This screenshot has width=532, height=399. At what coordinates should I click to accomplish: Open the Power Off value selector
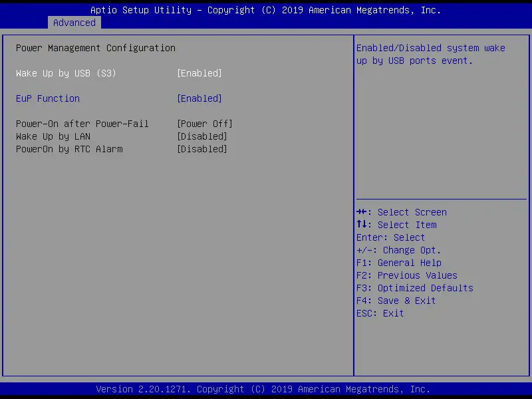pyautogui.click(x=203, y=123)
